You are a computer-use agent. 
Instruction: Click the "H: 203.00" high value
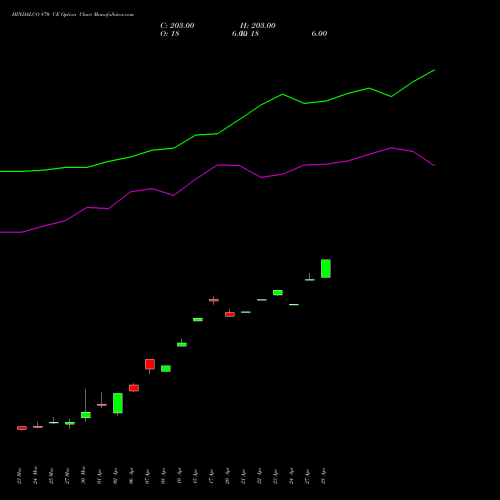click(258, 26)
